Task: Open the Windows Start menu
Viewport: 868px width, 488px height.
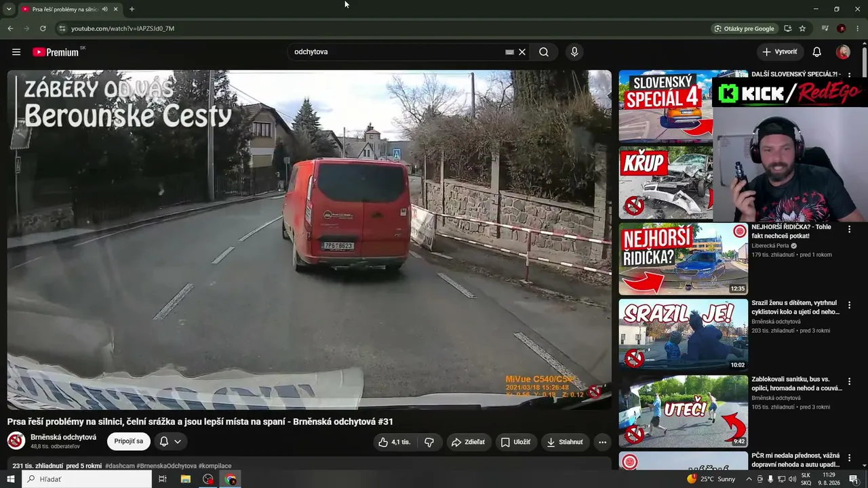Action: tap(10, 479)
